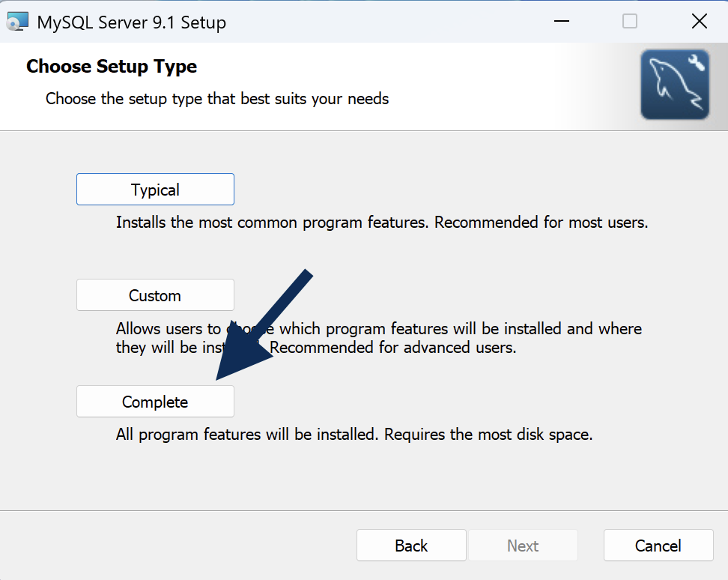Maximize the setup window
The width and height of the screenshot is (728, 580).
point(630,22)
